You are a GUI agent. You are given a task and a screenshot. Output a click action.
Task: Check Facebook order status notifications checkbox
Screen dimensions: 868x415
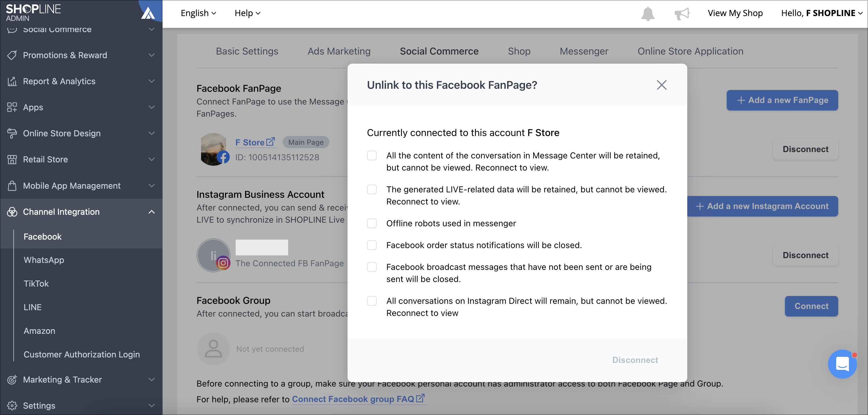pyautogui.click(x=372, y=245)
